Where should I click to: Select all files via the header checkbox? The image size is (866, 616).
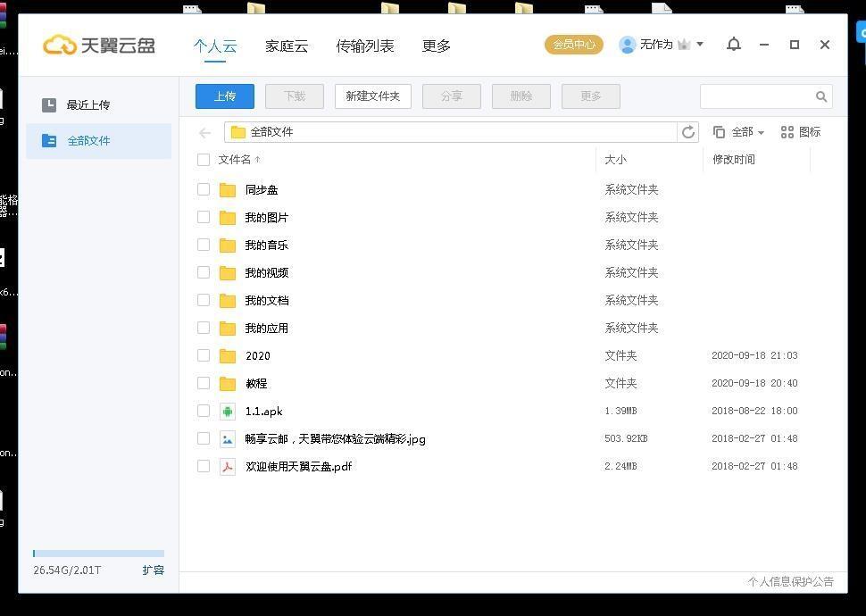pos(204,159)
